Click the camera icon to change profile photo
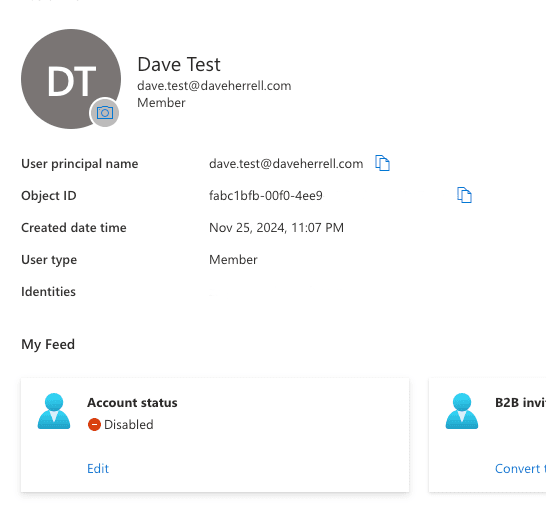 point(104,112)
